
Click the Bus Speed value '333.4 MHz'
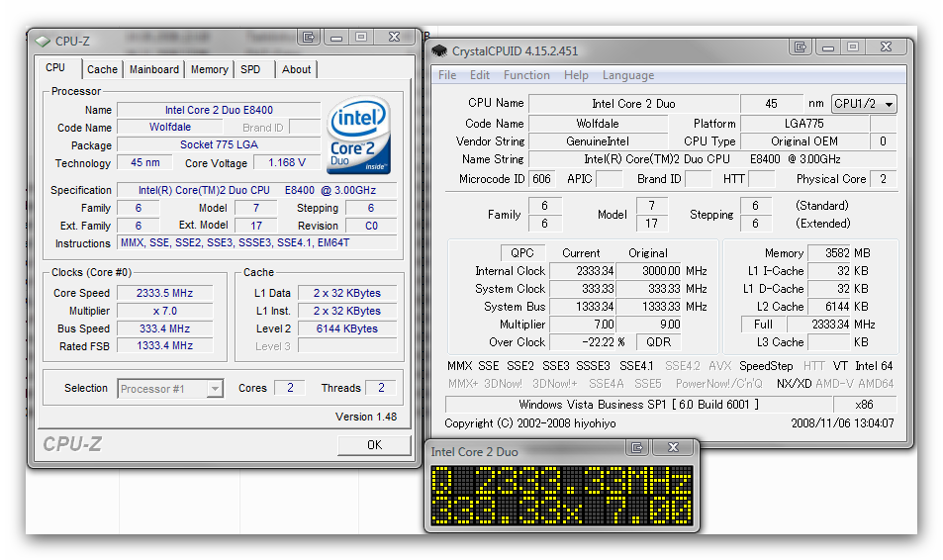(x=165, y=329)
